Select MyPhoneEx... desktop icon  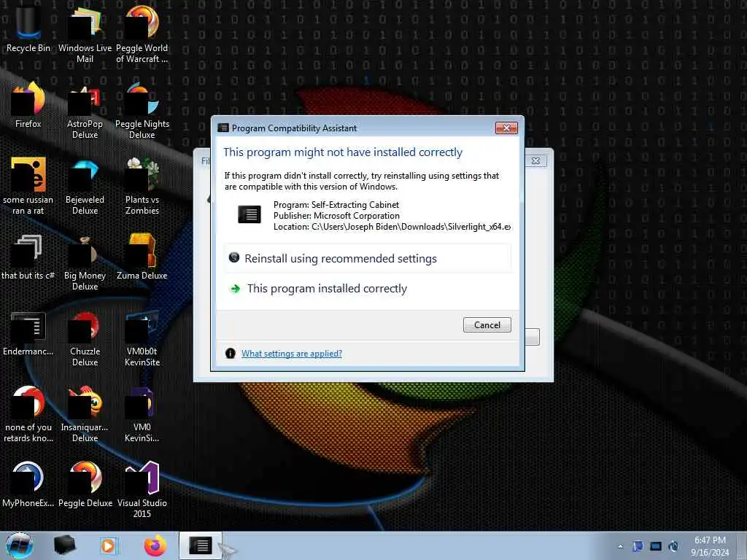28,484
